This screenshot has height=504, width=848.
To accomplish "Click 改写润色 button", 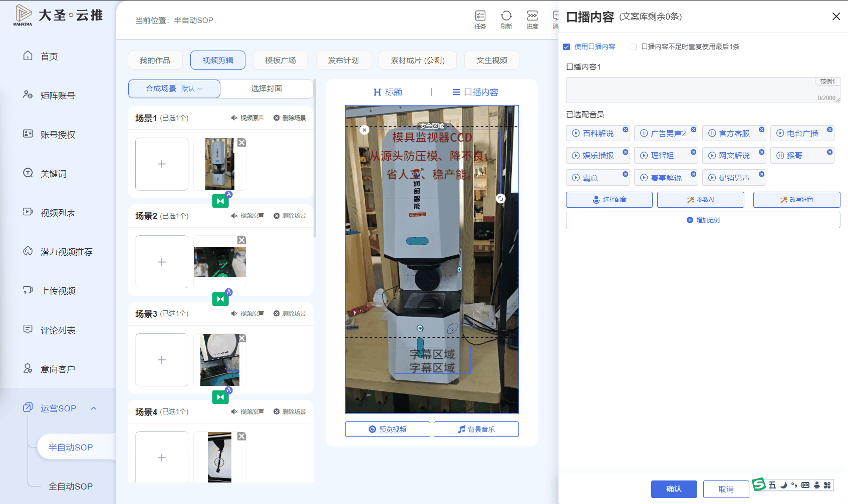I will coord(797,200).
